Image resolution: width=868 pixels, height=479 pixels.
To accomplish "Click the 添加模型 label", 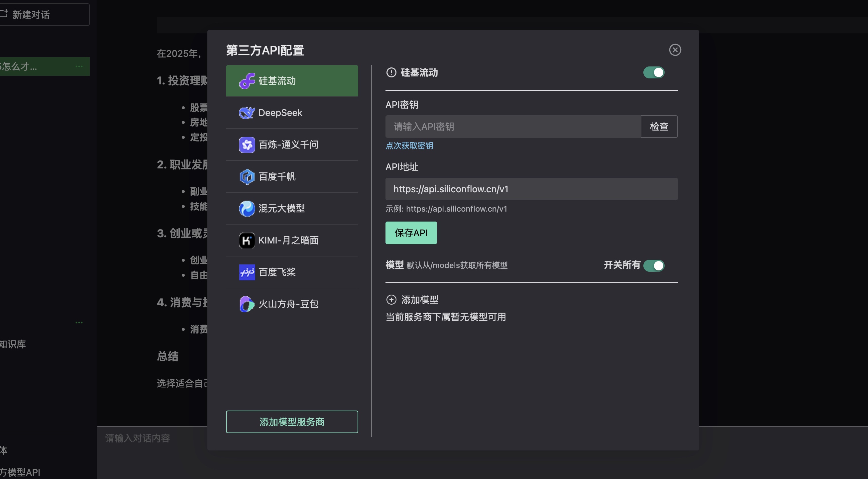I will (419, 300).
